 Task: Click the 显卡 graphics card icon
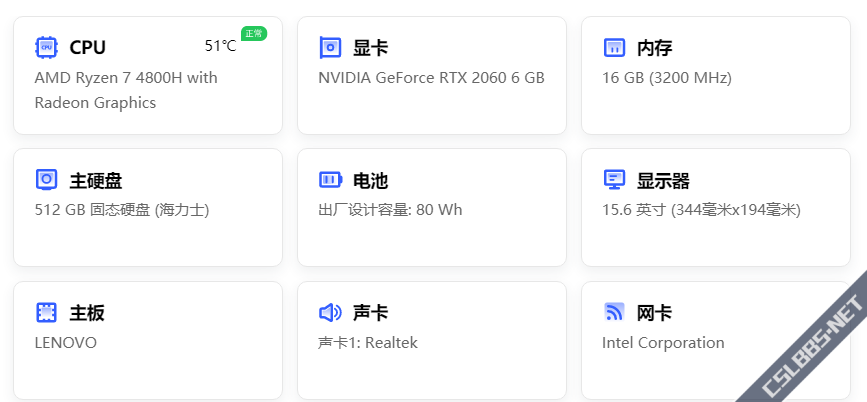(x=330, y=48)
